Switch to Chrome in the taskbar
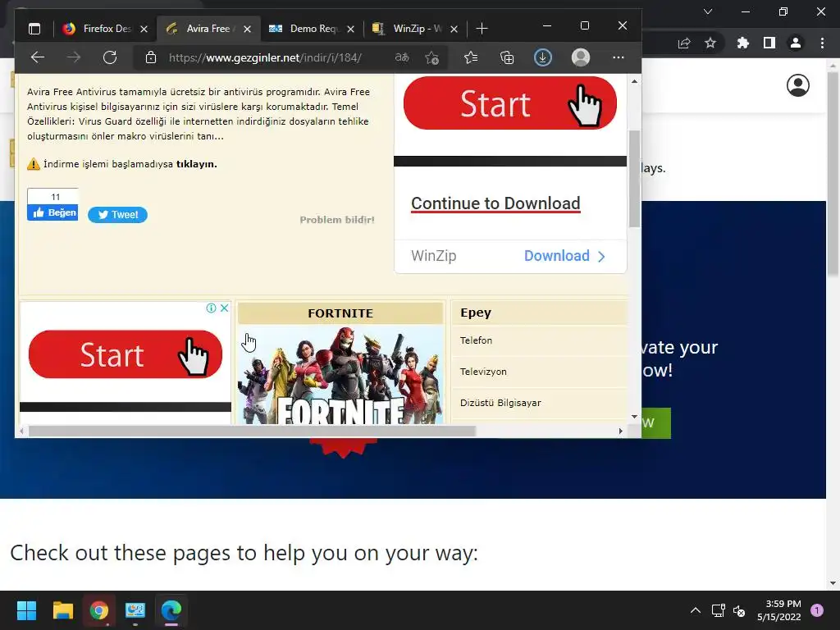840x630 pixels. click(99, 610)
